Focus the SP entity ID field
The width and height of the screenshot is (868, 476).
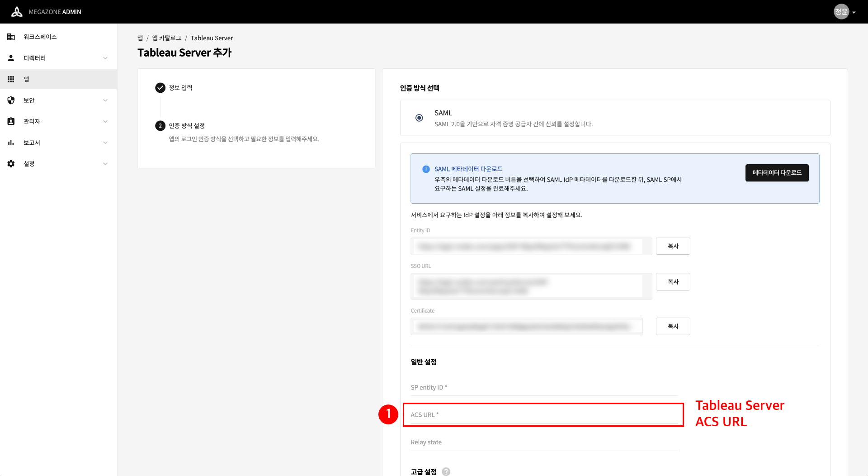coord(544,387)
